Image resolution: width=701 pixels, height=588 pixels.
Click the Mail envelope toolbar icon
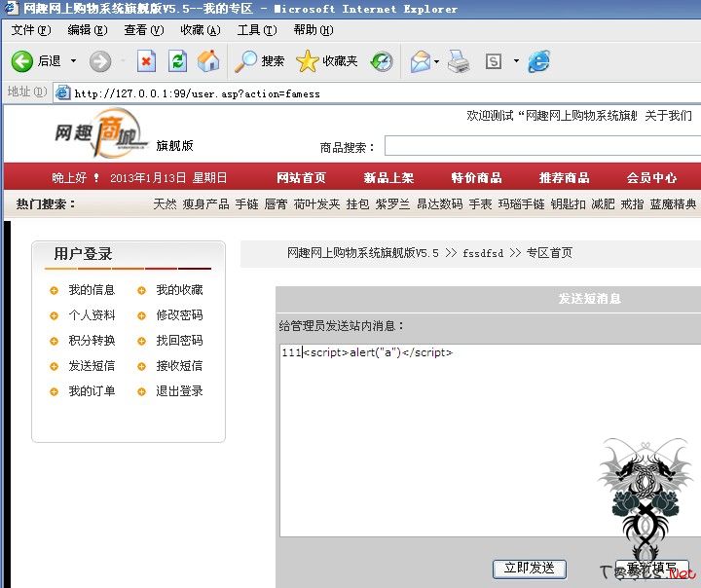tap(421, 61)
